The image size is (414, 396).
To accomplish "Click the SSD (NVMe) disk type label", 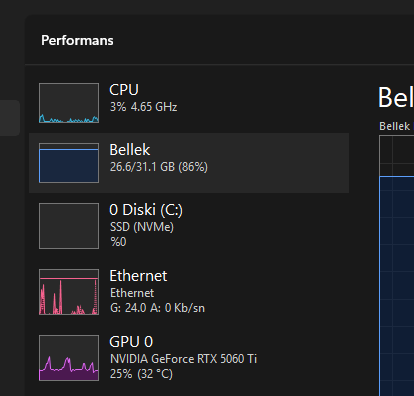I will pyautogui.click(x=142, y=227).
